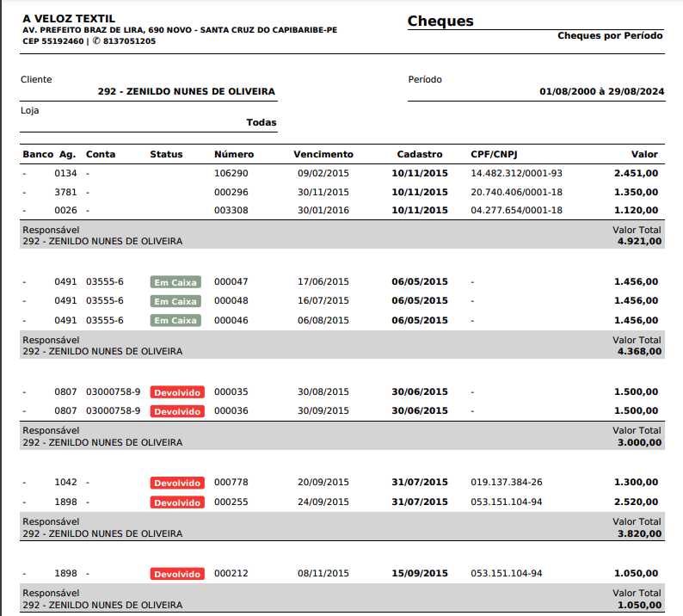Click the Cadastro column header
The width and height of the screenshot is (683, 616).
pos(420,155)
